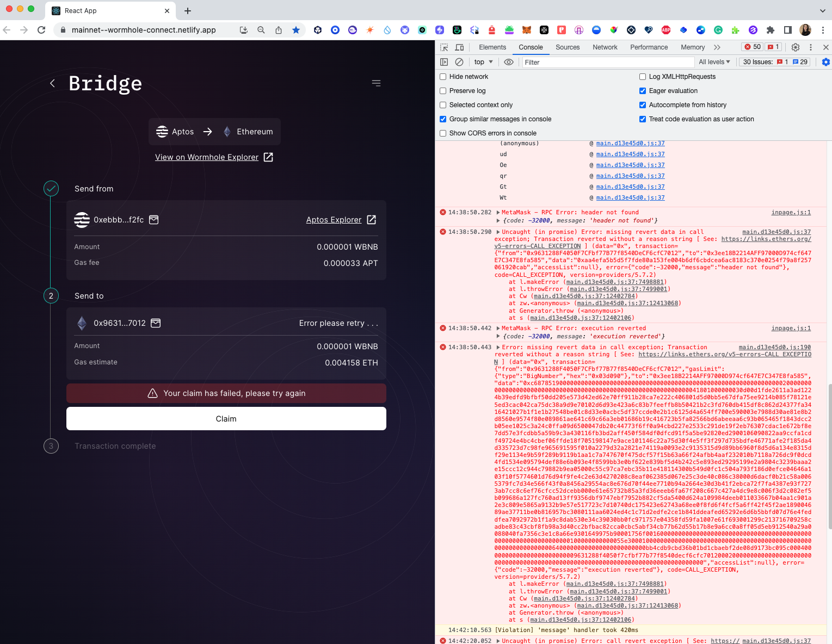Screen dimensions: 832x644
Task: Open the DevTools settings gear
Action: (x=795, y=47)
